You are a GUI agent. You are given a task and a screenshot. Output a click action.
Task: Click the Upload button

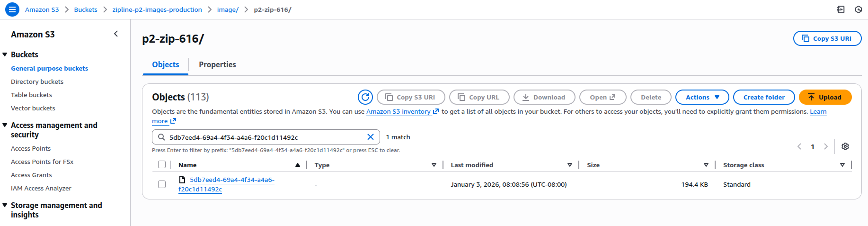pyautogui.click(x=825, y=97)
